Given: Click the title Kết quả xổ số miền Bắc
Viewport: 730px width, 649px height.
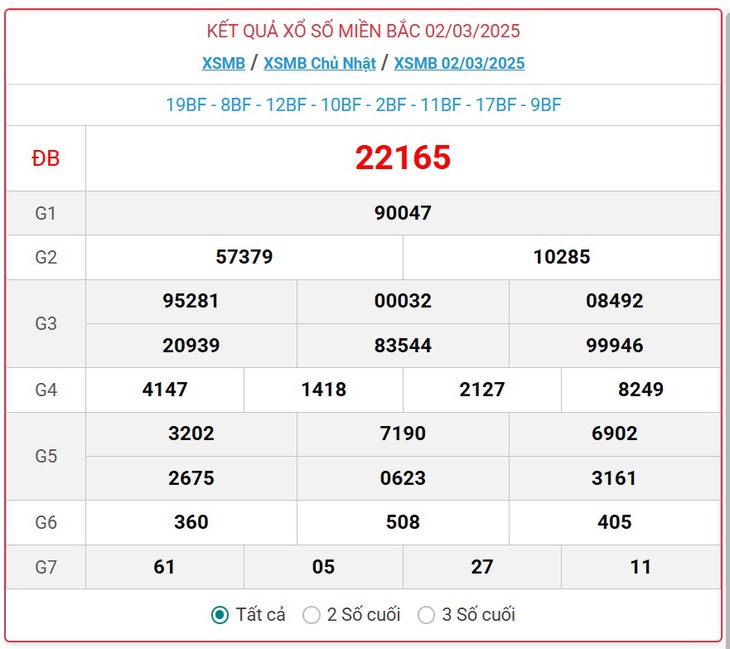Looking at the screenshot, I should coord(363,31).
